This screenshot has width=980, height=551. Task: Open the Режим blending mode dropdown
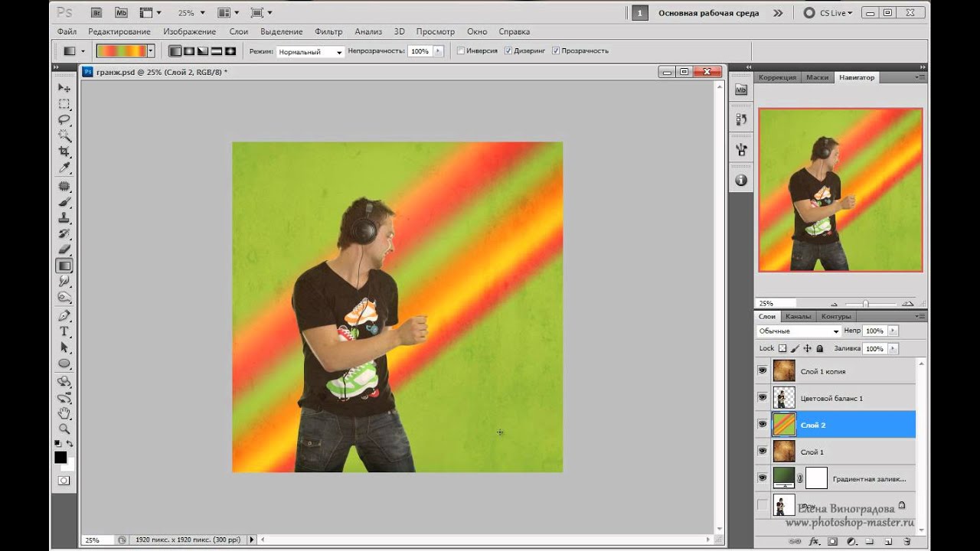click(x=310, y=52)
